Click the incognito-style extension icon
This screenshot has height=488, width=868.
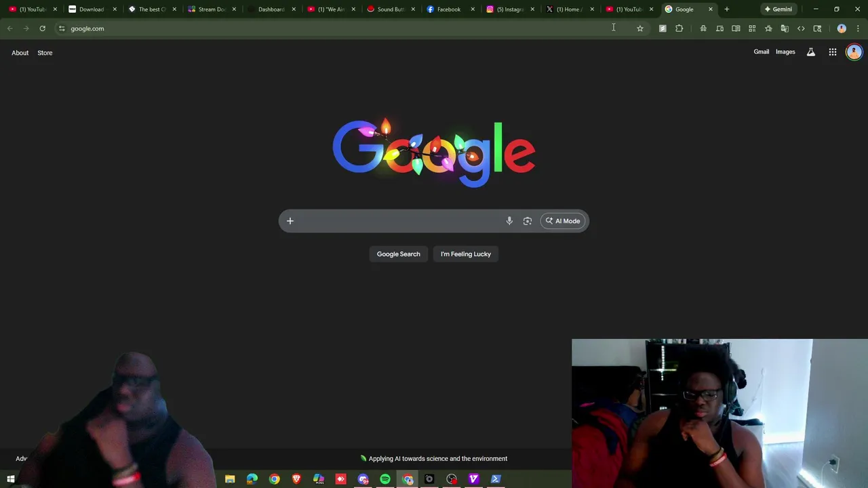pyautogui.click(x=703, y=28)
